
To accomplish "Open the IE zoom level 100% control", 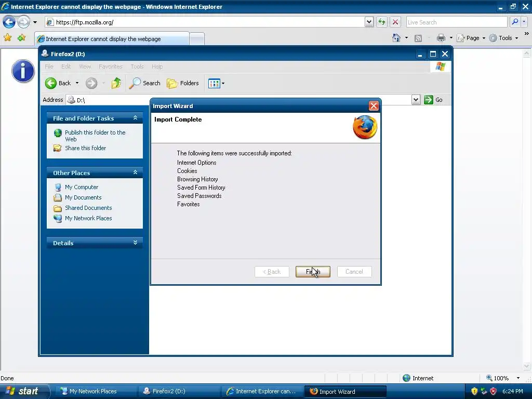I will click(503, 378).
